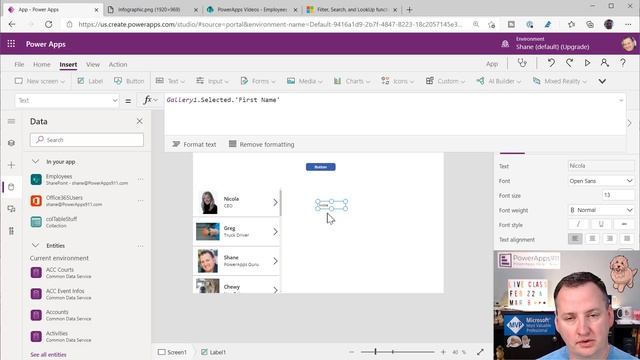Open the Input dropdown in ribbon

coord(212,81)
